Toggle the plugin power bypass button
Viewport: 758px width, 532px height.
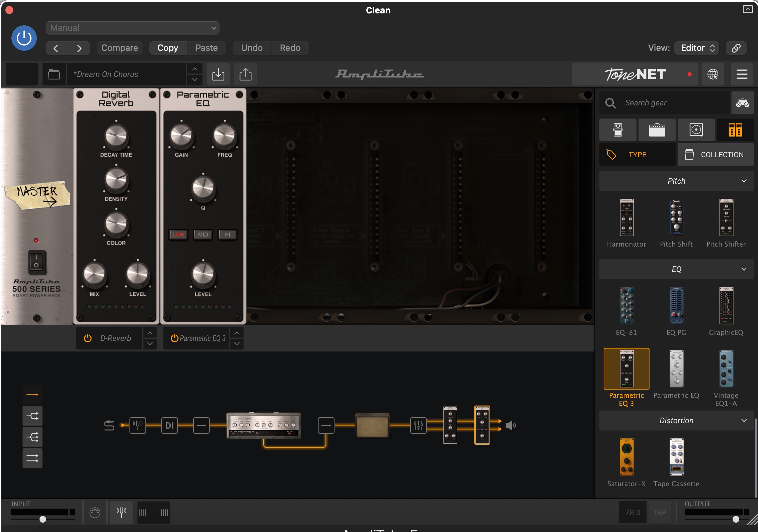(x=24, y=38)
